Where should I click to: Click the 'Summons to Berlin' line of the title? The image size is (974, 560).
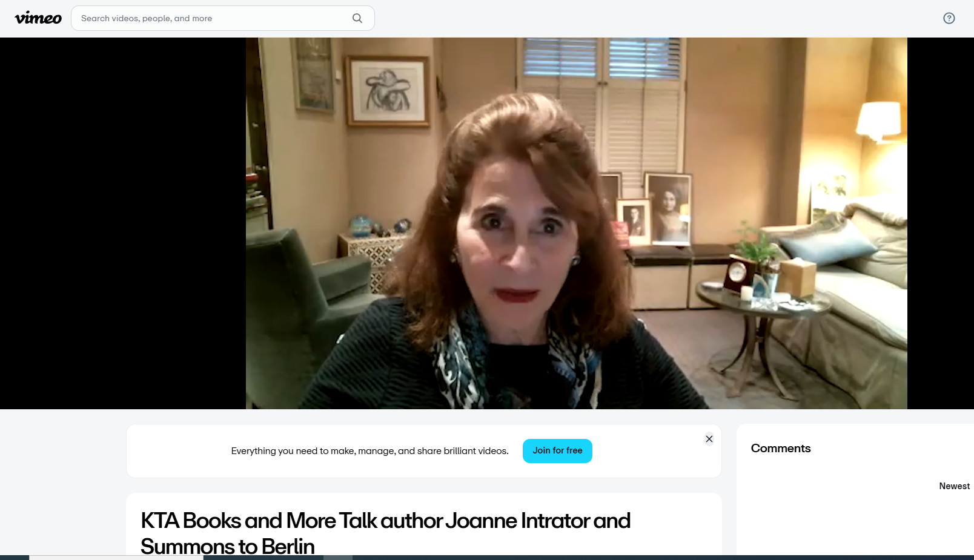pyautogui.click(x=227, y=545)
